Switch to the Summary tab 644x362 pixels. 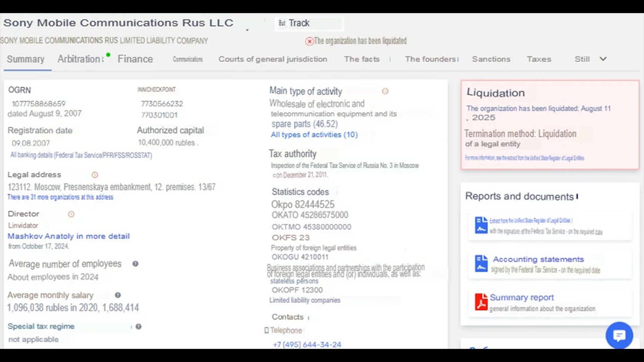click(x=26, y=59)
